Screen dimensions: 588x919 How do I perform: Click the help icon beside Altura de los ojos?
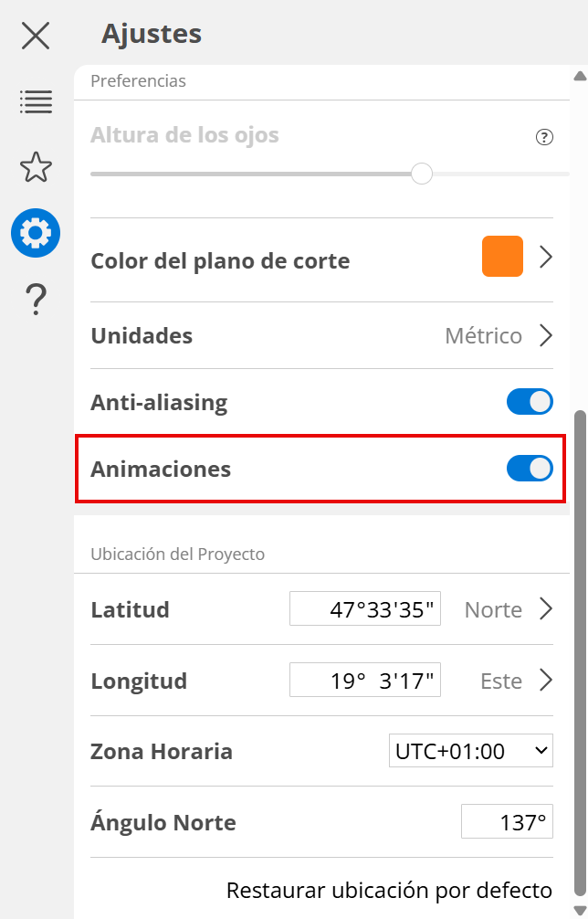coord(544,138)
